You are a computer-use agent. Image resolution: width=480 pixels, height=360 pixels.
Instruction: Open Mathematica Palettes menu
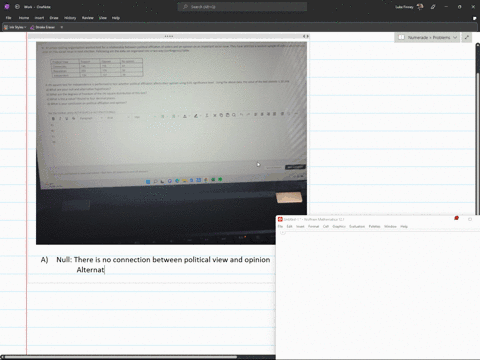[374, 227]
